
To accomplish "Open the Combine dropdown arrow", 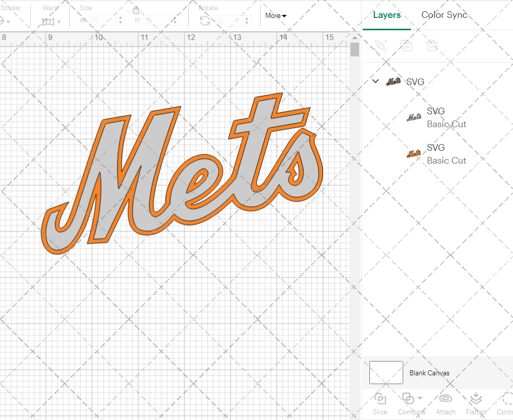I will 420,398.
